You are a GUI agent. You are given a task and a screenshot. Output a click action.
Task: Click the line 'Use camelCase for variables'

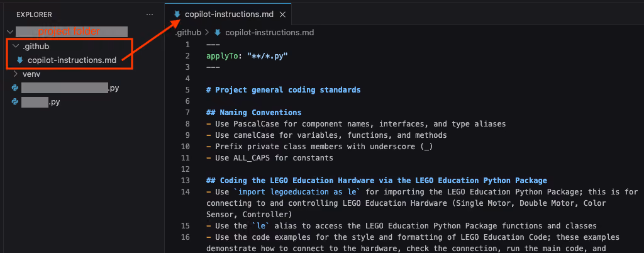[x=326, y=135]
